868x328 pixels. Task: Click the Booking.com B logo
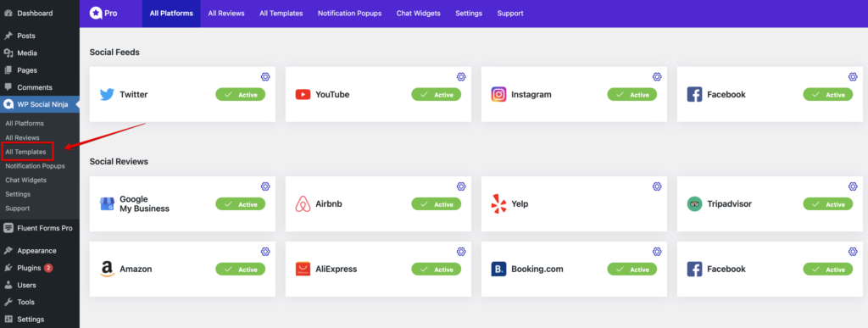(x=498, y=270)
